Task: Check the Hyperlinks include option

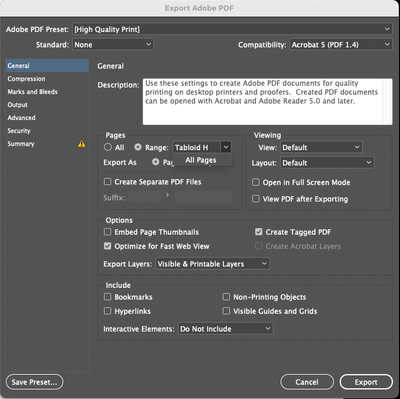Action: point(107,311)
